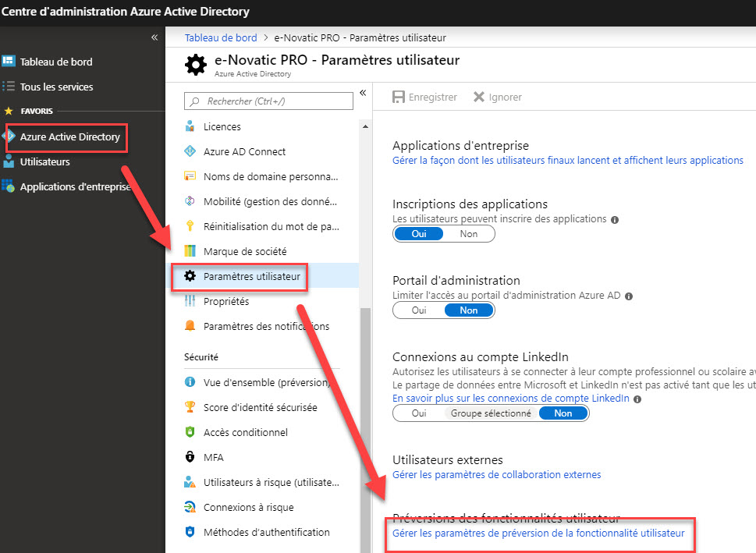
Task: Set Inscriptions des applications to Non
Action: click(469, 234)
